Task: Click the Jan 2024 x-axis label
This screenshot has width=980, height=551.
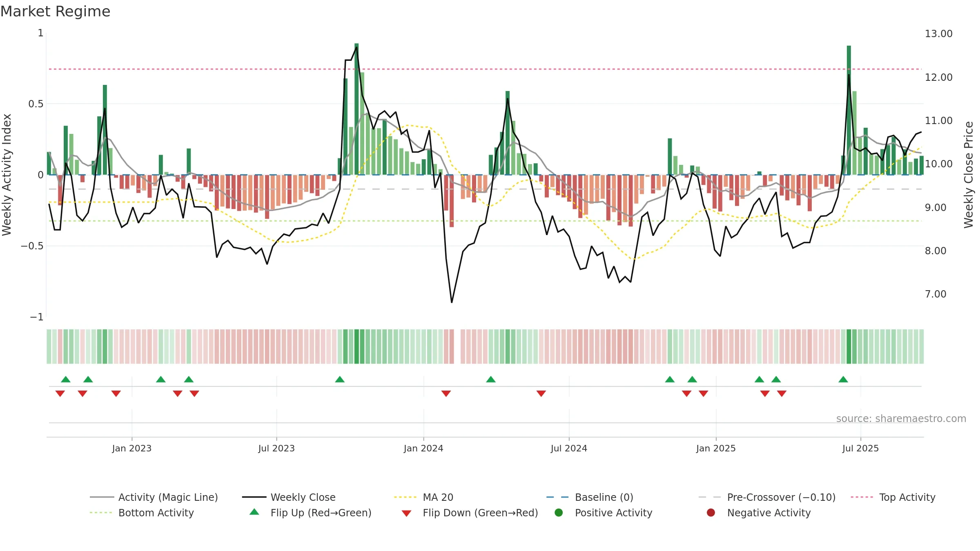Action: tap(423, 449)
